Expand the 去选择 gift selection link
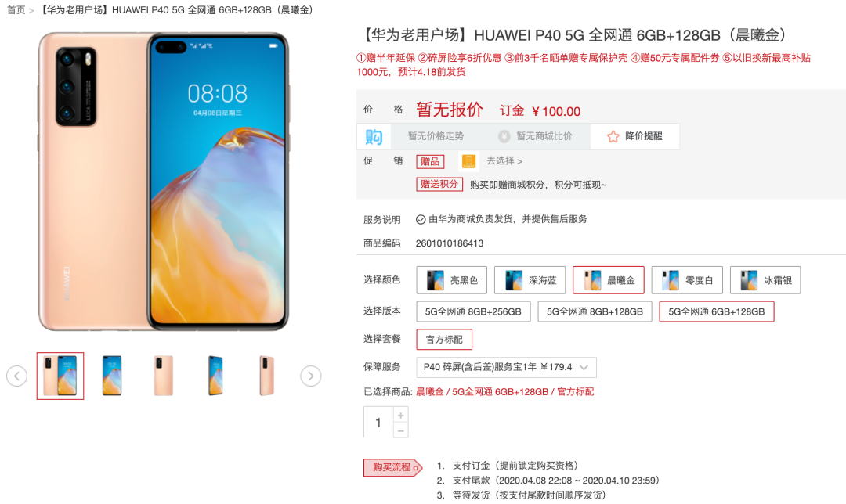 (504, 160)
